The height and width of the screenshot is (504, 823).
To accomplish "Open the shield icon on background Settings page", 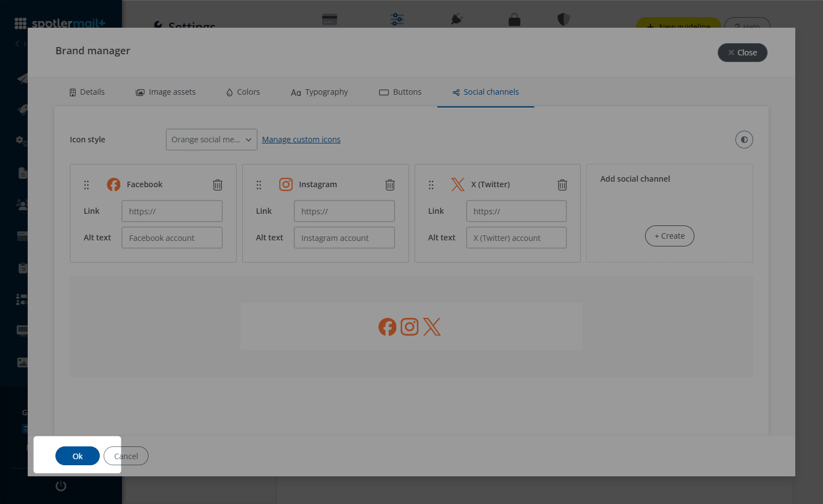I will tap(564, 19).
